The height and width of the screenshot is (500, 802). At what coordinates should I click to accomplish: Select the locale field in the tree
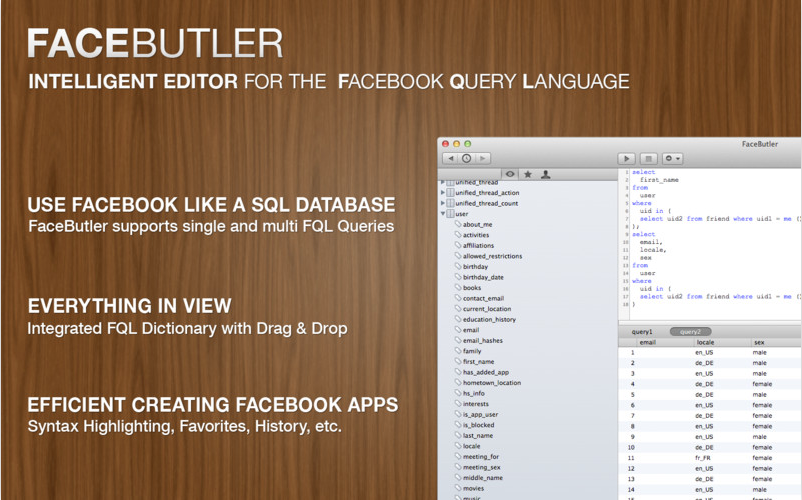(x=472, y=446)
